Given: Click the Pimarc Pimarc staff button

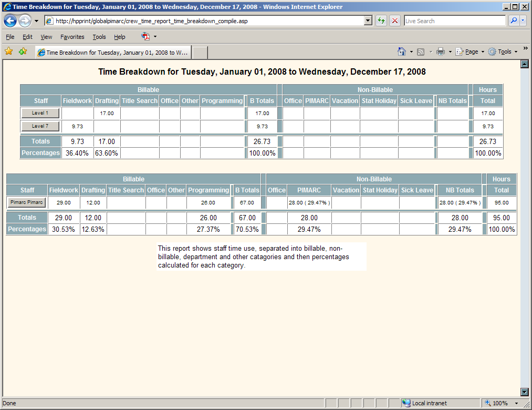Looking at the screenshot, I should tap(27, 202).
